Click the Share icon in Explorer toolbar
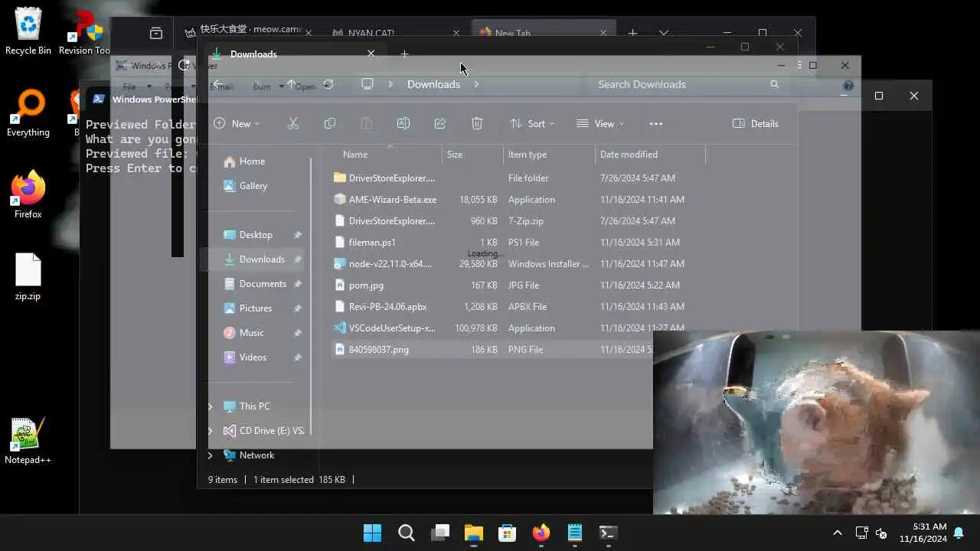980x551 pixels. point(440,123)
